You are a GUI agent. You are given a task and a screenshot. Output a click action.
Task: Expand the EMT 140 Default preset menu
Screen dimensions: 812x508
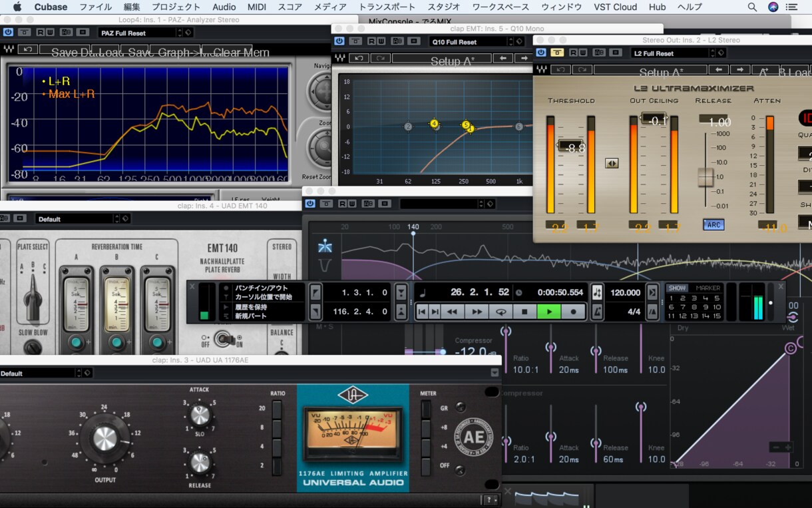[78, 219]
